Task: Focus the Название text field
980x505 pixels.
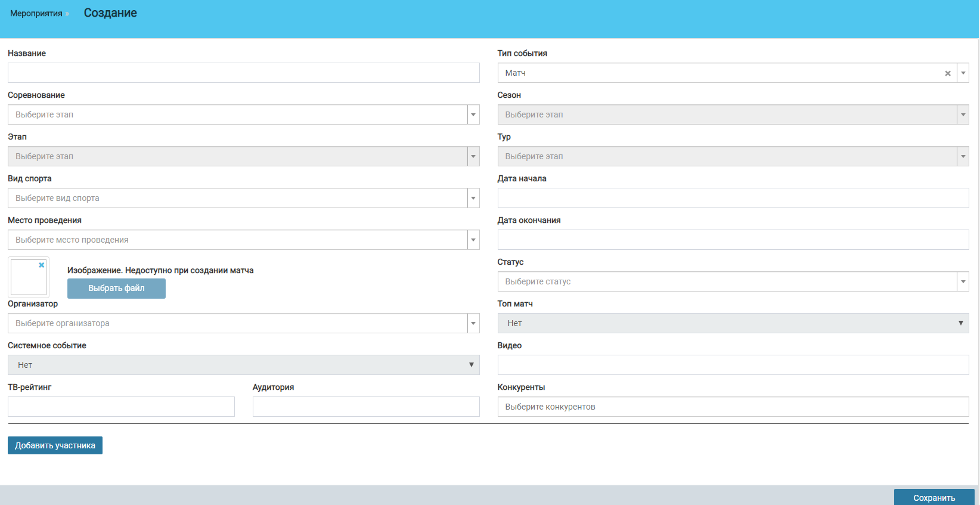Action: click(243, 73)
